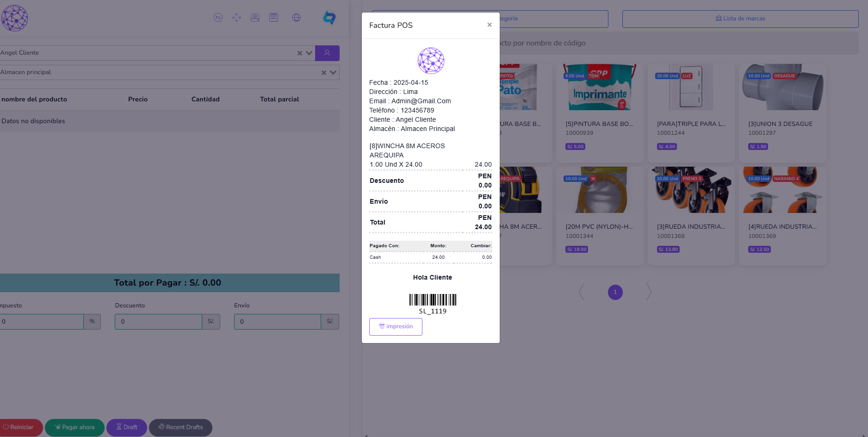The height and width of the screenshot is (437, 868).
Task: Select the 20M PVC Nylon product card
Action: tap(600, 216)
